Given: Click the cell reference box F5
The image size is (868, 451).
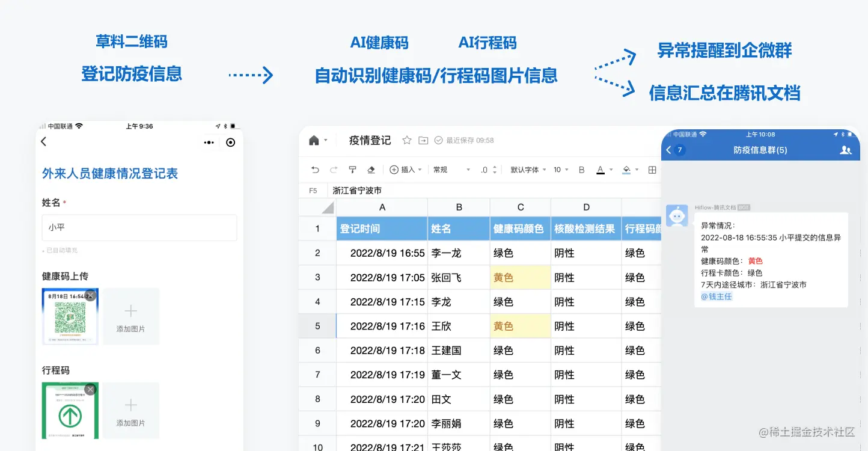Looking at the screenshot, I should coord(313,191).
